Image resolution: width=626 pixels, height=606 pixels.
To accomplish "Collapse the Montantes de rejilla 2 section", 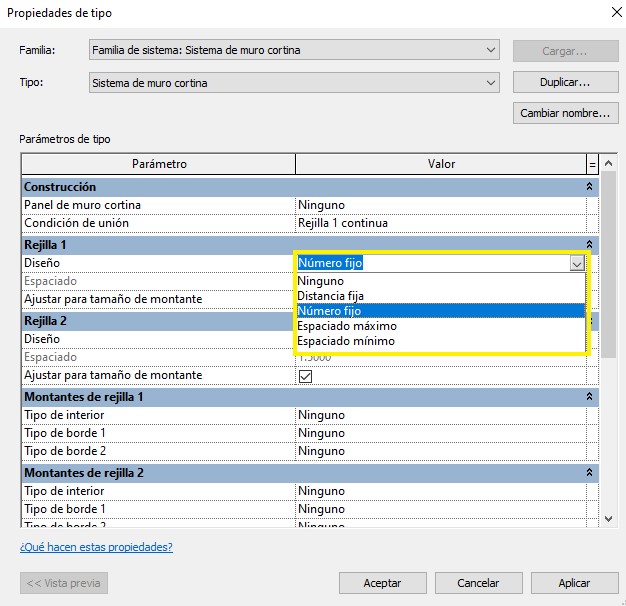I will click(590, 472).
